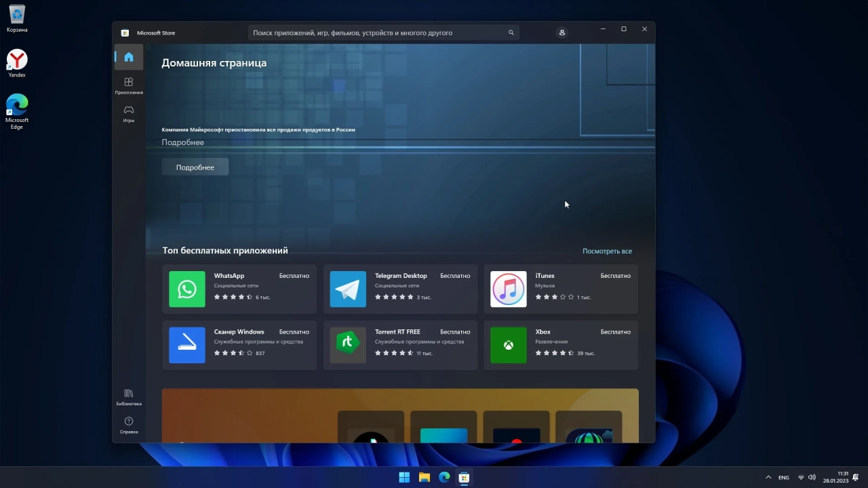This screenshot has width=868, height=488.
Task: Open network status tray icon
Action: tap(801, 477)
